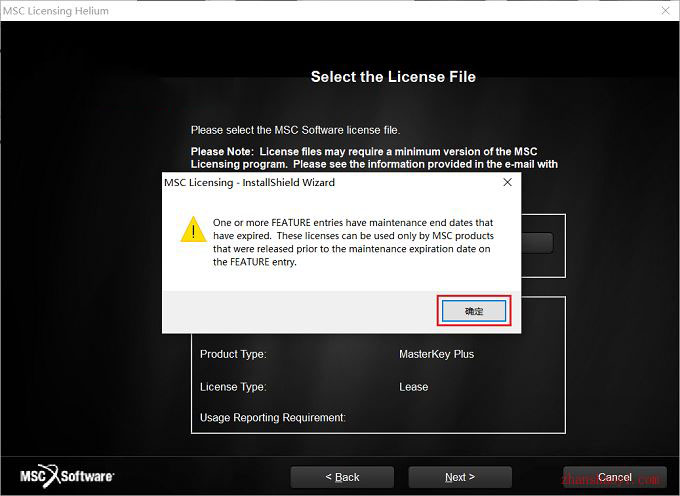Click 'Please select the MSC Software license file.' text

[295, 130]
